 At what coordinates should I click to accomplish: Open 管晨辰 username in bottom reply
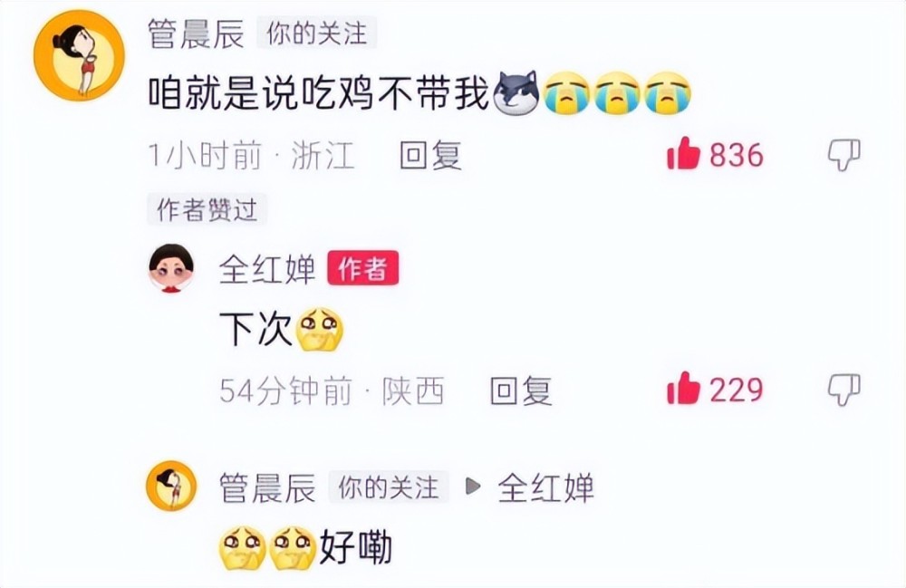click(267, 487)
